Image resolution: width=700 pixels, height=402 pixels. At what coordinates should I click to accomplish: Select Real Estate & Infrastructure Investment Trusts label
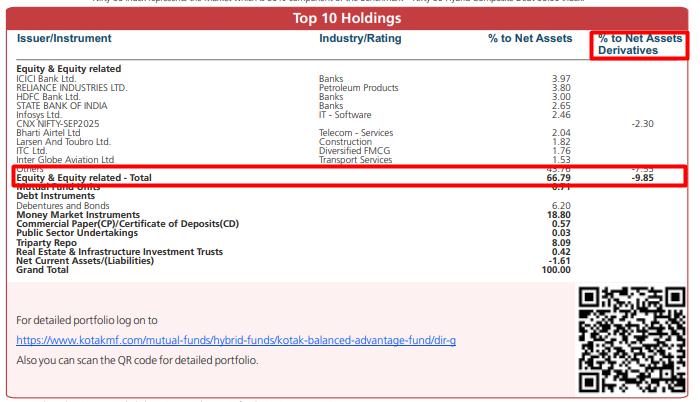pos(120,251)
